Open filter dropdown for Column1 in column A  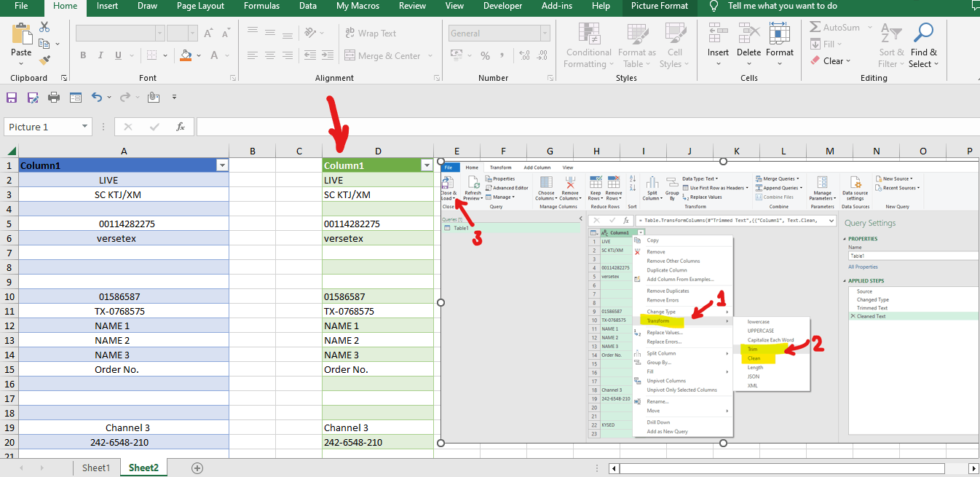pyautogui.click(x=222, y=166)
